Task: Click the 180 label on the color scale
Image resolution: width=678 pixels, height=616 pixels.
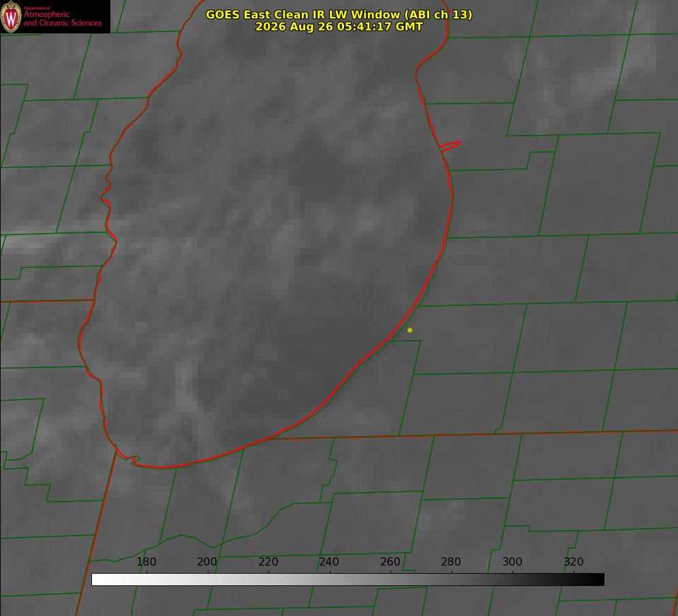Action: 147,561
